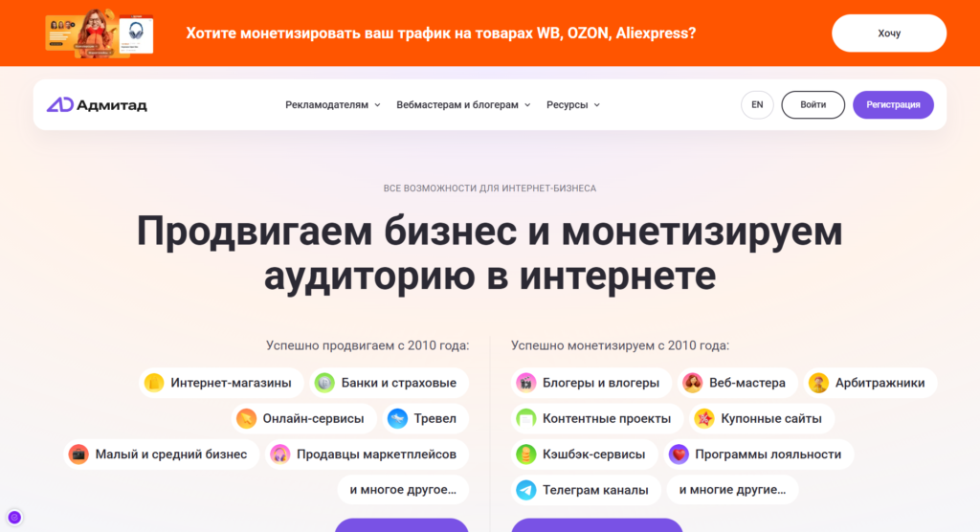Click the Арбитражники avatar icon
The width and height of the screenshot is (980, 532).
(819, 383)
